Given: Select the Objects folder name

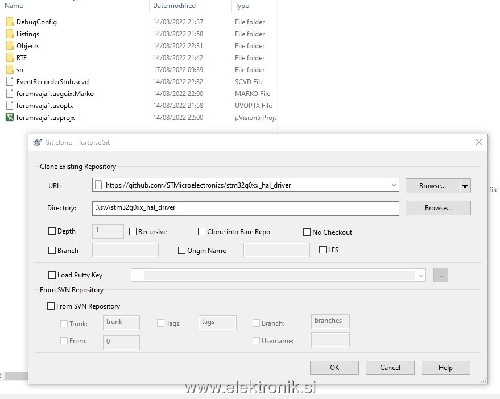Looking at the screenshot, I should click(28, 46).
